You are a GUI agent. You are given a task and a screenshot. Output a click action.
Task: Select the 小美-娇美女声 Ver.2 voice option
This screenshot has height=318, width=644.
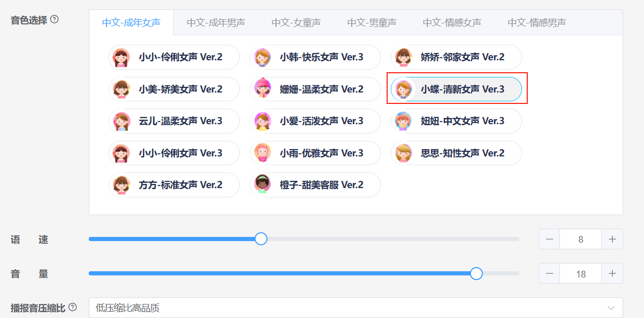tap(174, 89)
